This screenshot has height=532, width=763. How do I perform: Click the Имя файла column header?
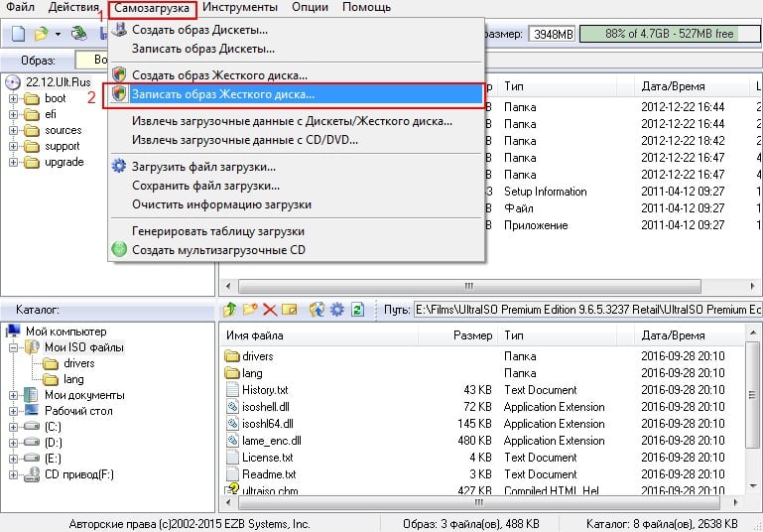point(256,335)
